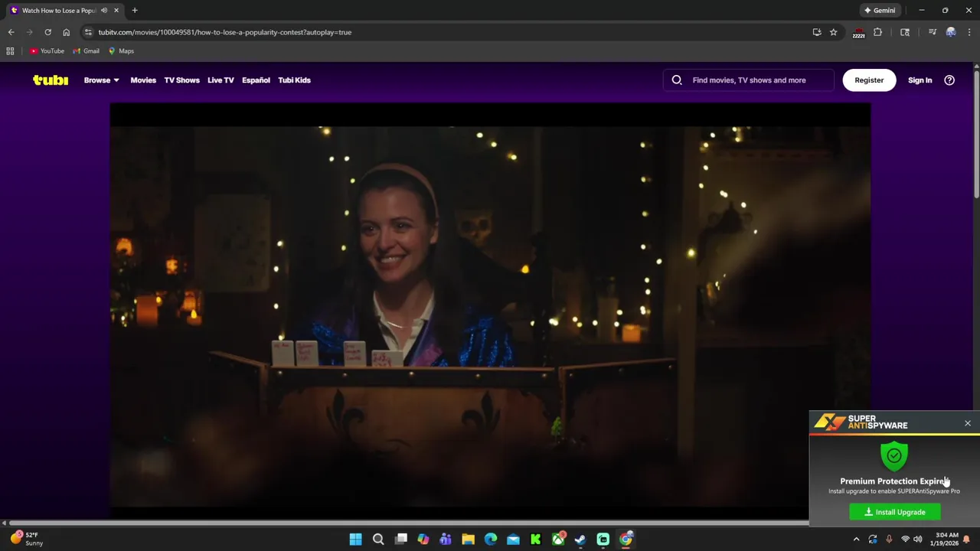Open File Explorer from taskbar
The image size is (980, 551).
[468, 540]
